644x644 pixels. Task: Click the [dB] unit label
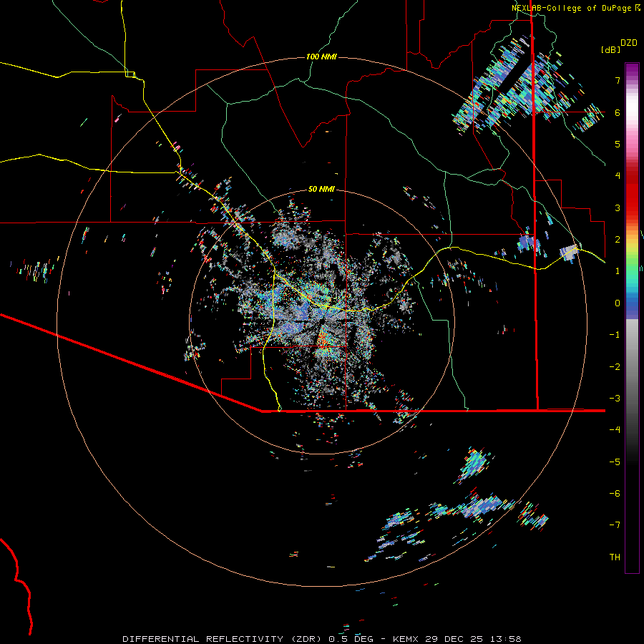click(611, 49)
